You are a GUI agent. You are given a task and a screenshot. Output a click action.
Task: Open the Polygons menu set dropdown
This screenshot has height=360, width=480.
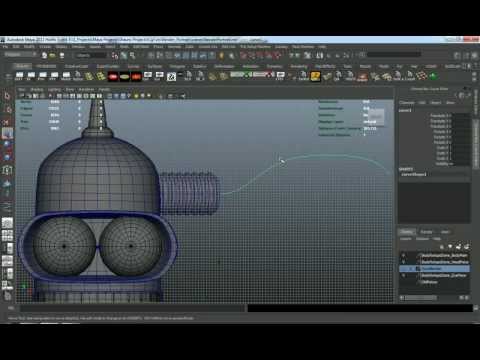19,54
